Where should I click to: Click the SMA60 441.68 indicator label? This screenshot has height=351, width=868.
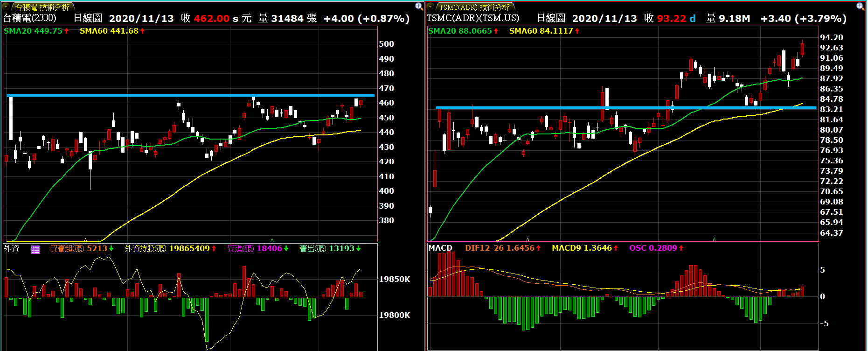112,31
